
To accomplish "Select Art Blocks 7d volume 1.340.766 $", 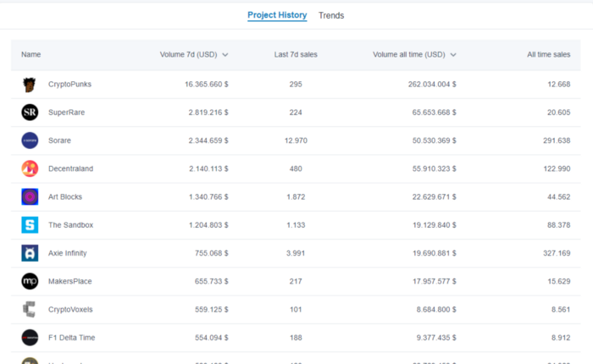I will click(x=208, y=197).
